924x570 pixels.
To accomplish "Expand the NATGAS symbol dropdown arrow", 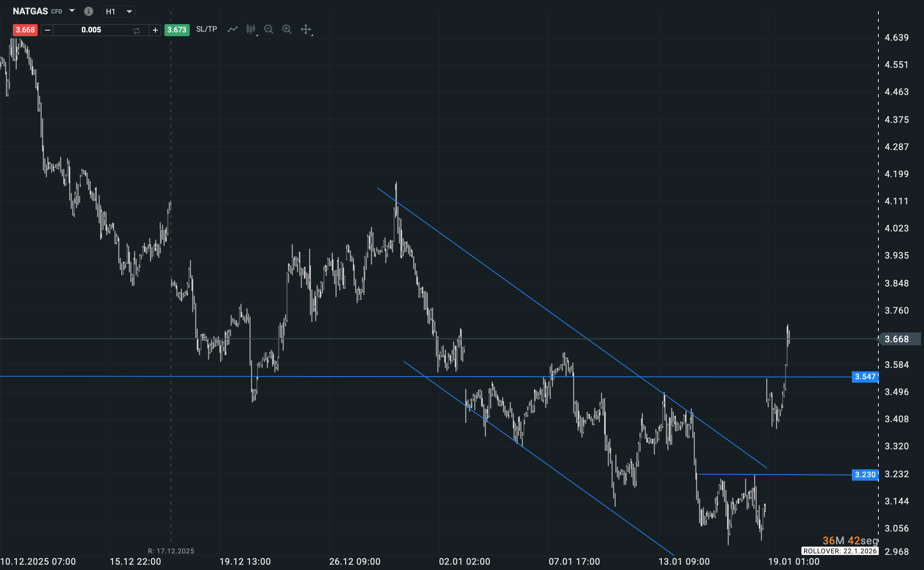I will (x=72, y=11).
